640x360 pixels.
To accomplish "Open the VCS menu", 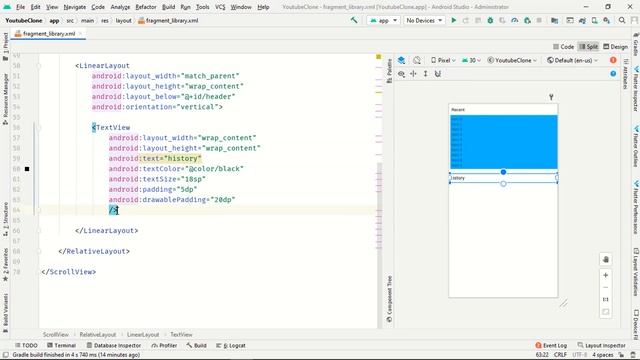I will [220, 7].
